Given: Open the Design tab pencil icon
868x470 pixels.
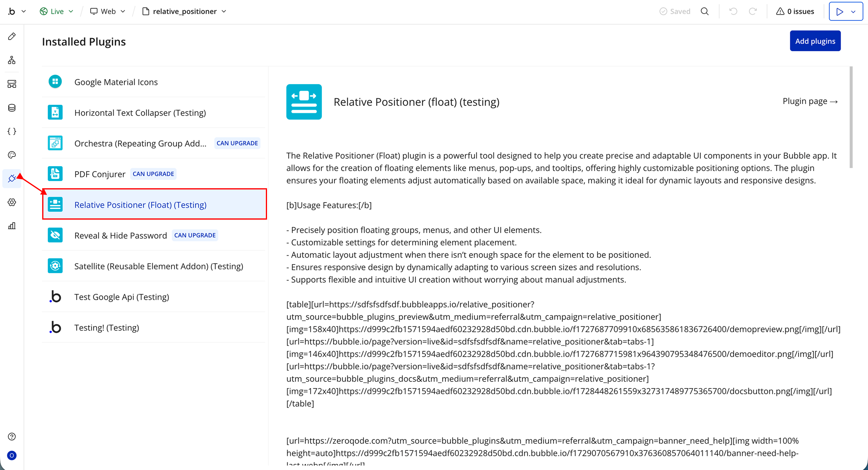Looking at the screenshot, I should click(x=12, y=37).
